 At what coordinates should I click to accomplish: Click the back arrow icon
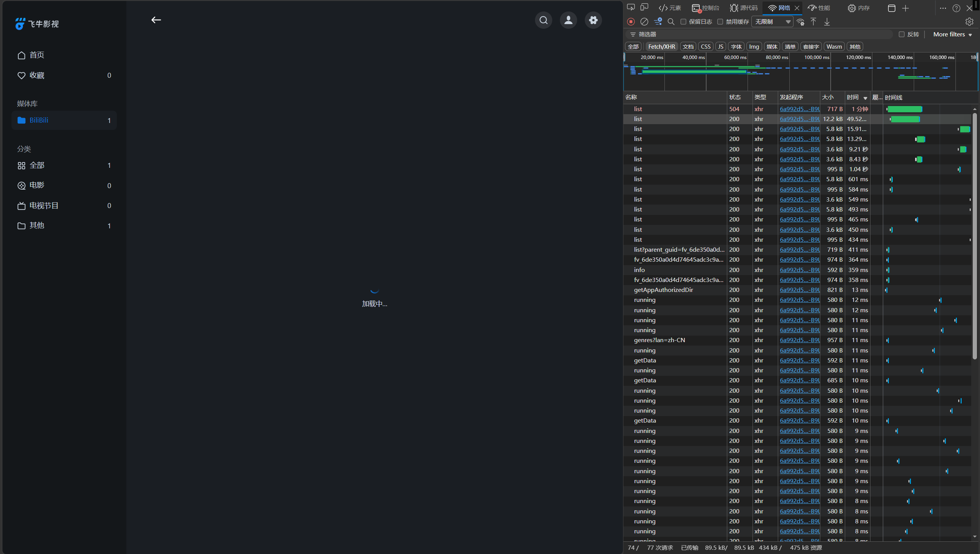coord(156,20)
